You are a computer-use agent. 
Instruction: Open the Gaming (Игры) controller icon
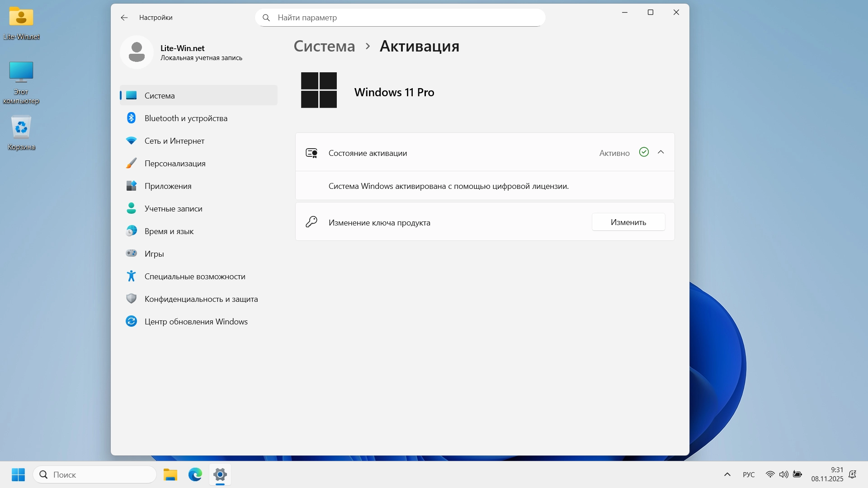pos(131,253)
